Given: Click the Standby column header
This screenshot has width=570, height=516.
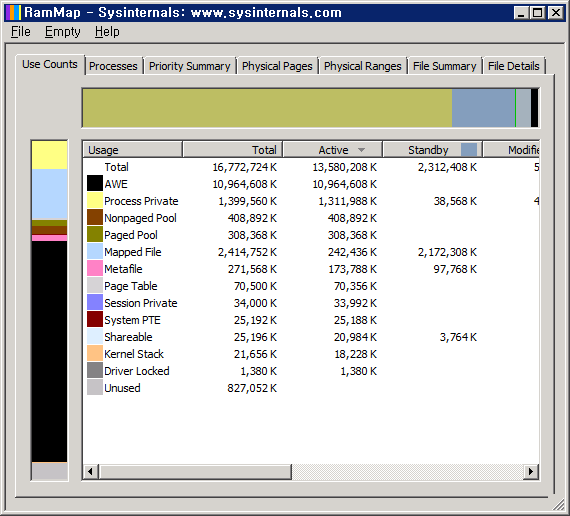Looking at the screenshot, I should (433, 149).
